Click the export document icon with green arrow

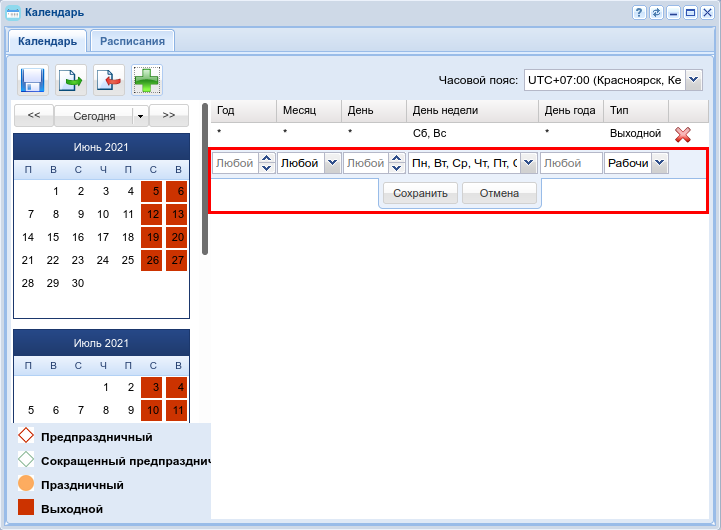71,80
